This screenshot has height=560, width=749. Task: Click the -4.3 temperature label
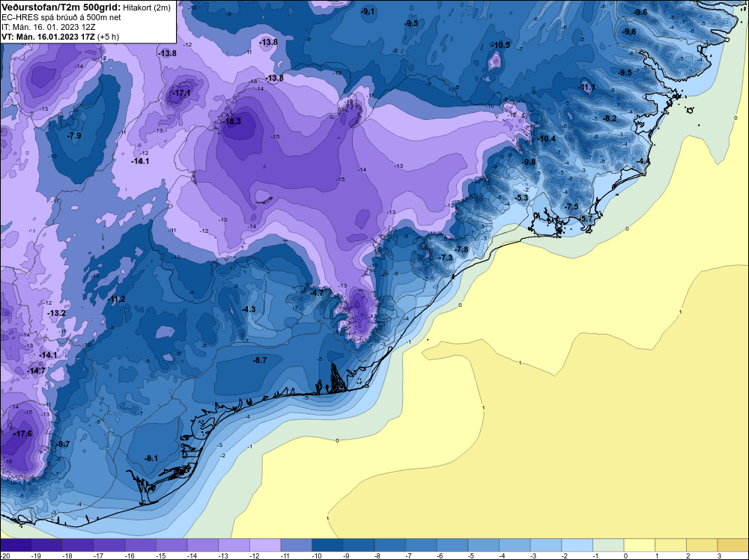point(249,309)
